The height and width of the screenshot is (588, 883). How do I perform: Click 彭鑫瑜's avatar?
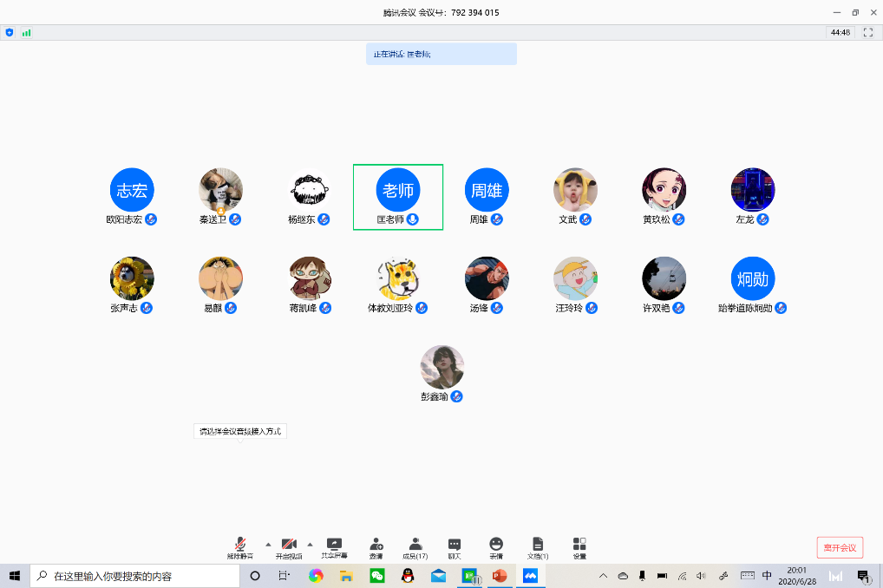tap(442, 367)
